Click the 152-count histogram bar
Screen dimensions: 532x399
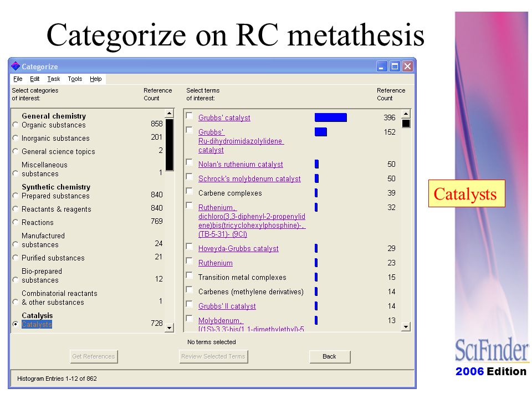pyautogui.click(x=321, y=132)
